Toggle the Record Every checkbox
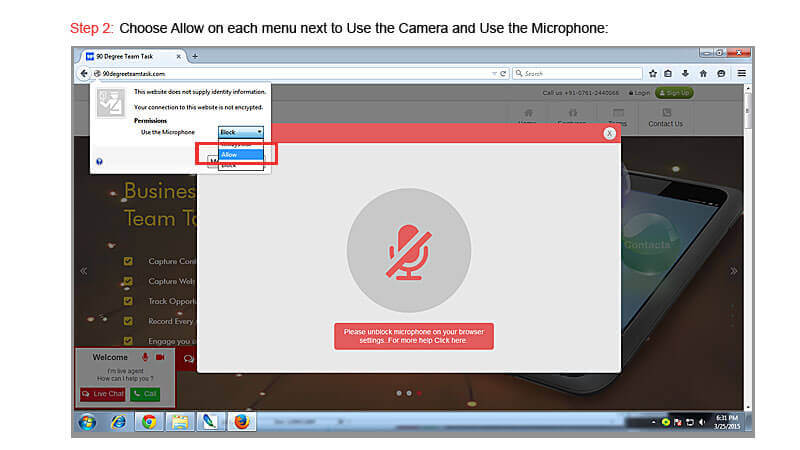 [x=128, y=320]
